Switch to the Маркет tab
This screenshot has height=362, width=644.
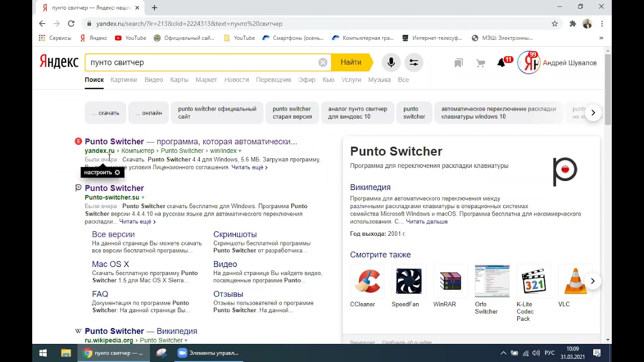[206, 80]
